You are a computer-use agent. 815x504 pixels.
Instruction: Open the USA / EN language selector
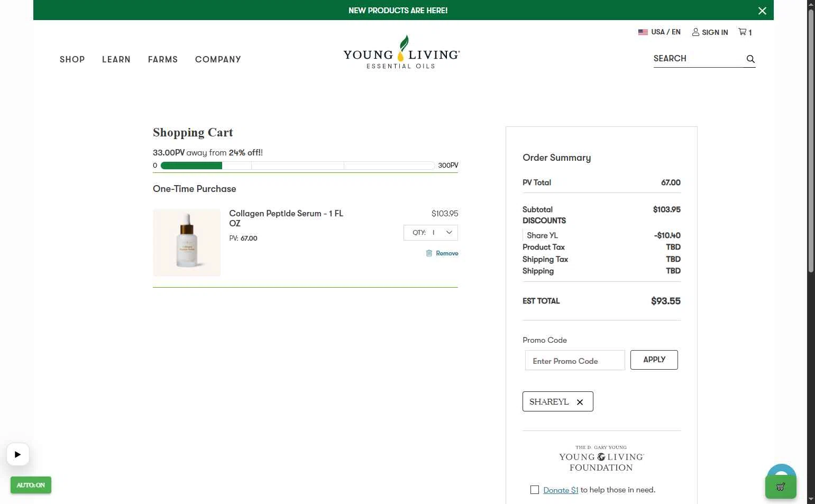pos(660,32)
